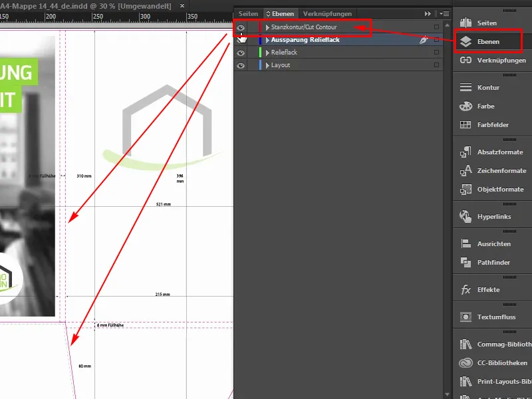Viewport: 532px width, 399px height.
Task: Click the '521 mm' dimension label
Action: pos(164,204)
